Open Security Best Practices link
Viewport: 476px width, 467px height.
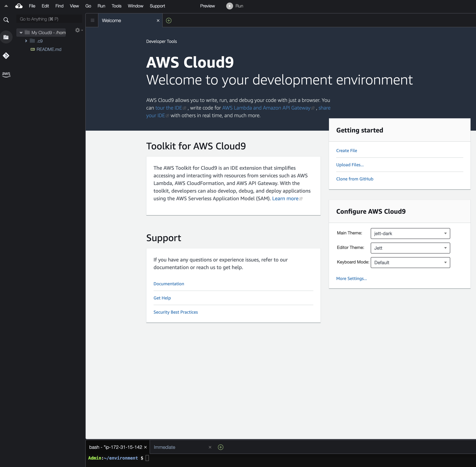tap(175, 312)
